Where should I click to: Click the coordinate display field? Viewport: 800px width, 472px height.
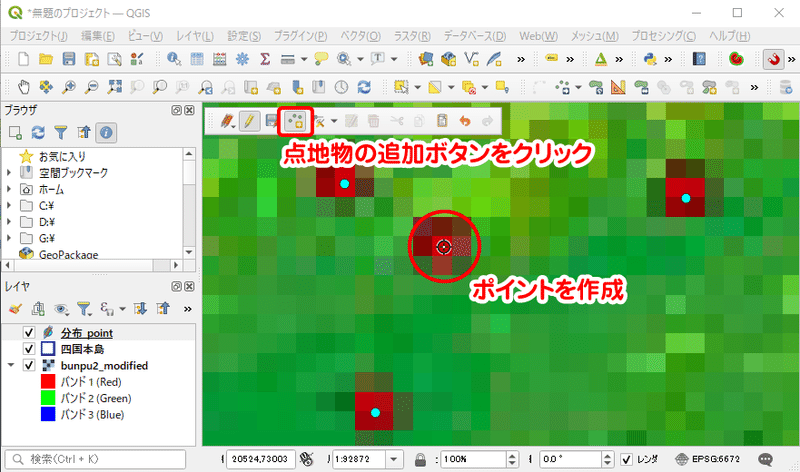tap(260, 459)
